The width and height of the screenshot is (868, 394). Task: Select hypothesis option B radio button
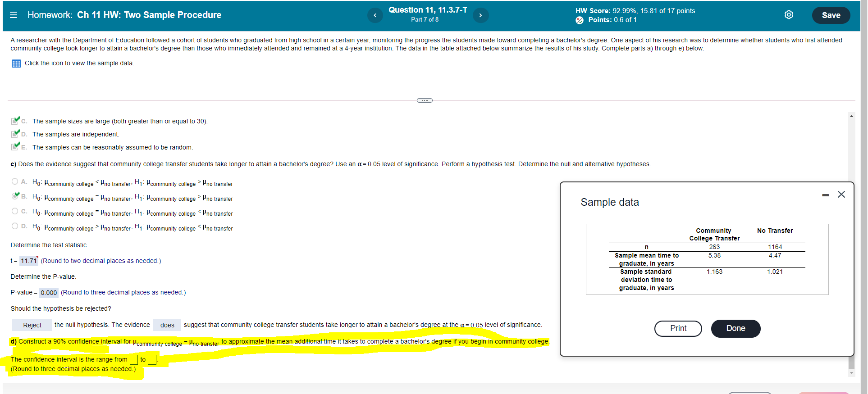tap(15, 196)
